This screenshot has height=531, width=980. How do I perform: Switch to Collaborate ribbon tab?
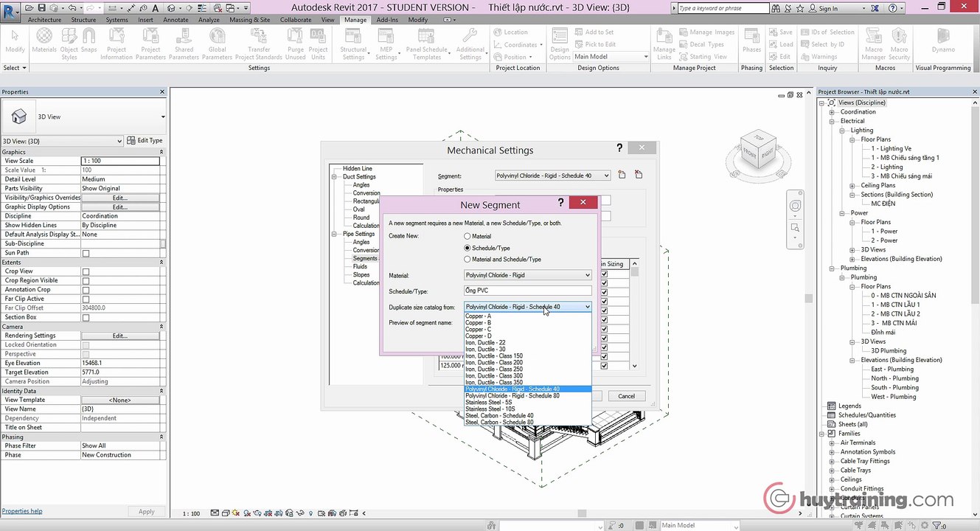pyautogui.click(x=296, y=20)
